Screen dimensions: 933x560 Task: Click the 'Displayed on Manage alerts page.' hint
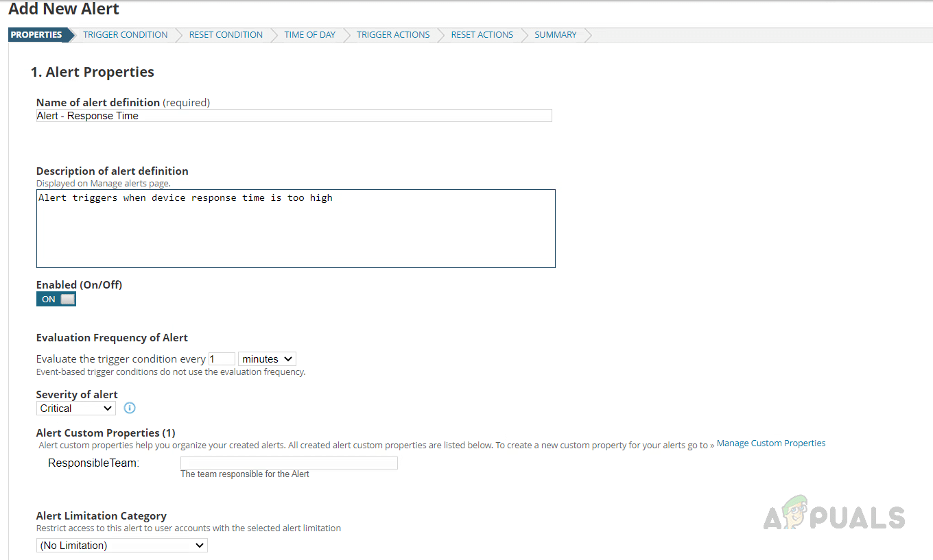click(x=104, y=184)
